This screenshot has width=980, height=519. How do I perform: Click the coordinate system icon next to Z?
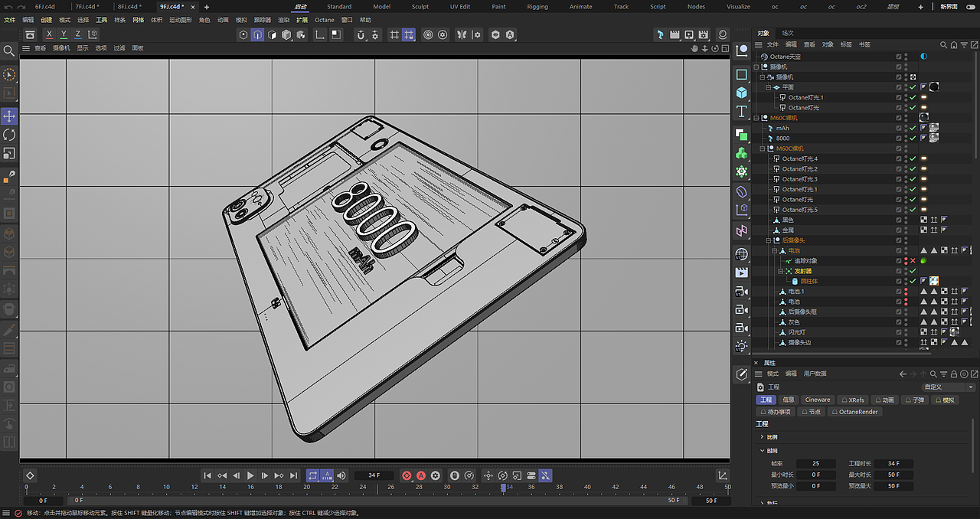point(93,34)
